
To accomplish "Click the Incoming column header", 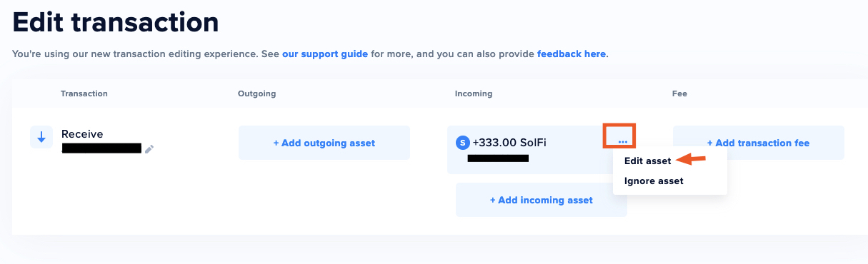I will click(474, 93).
